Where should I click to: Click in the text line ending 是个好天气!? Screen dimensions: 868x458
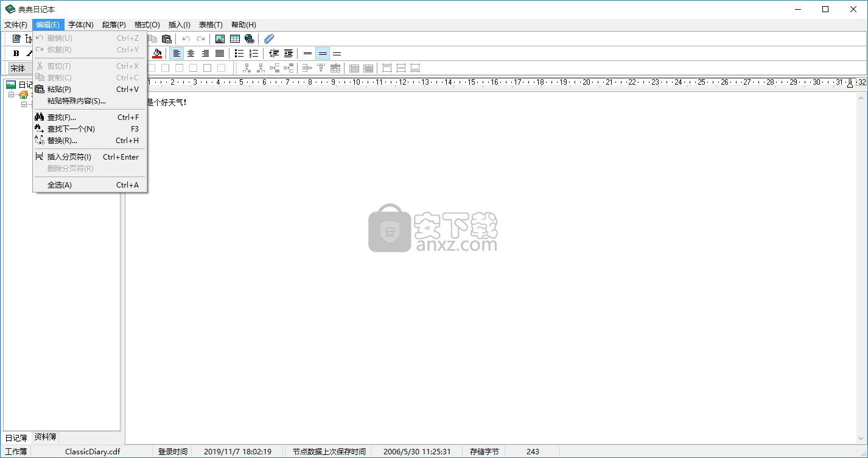click(x=167, y=102)
